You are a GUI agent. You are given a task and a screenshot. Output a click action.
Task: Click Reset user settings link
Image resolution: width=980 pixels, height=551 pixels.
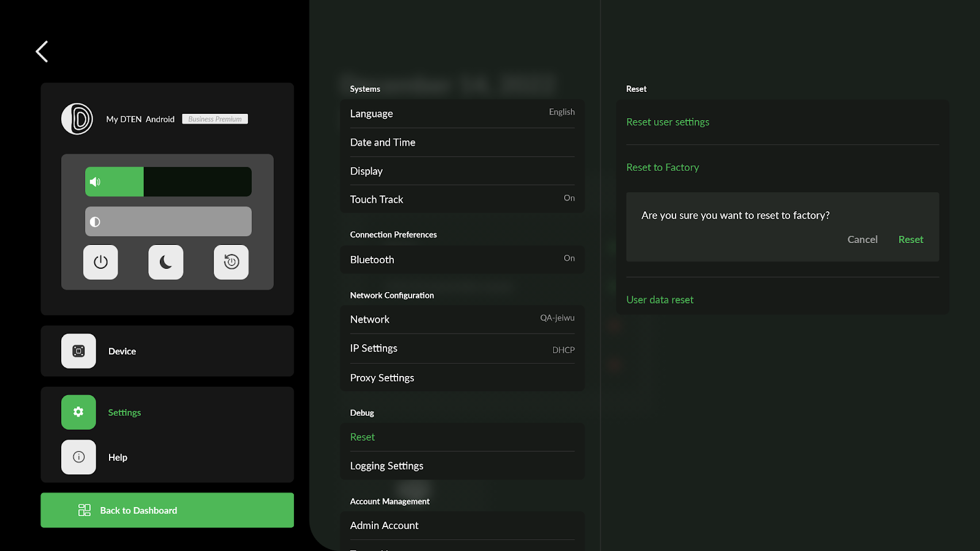coord(668,122)
